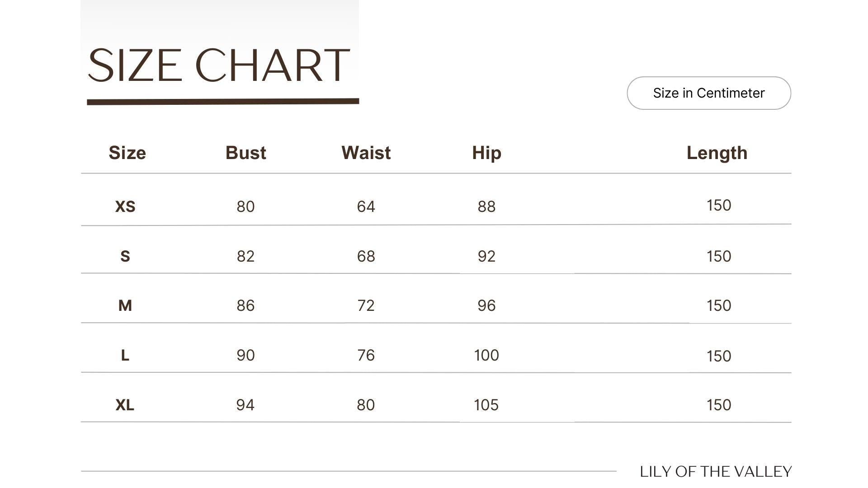Click the M hip value 96
This screenshot has height=488, width=868.
pyautogui.click(x=487, y=305)
